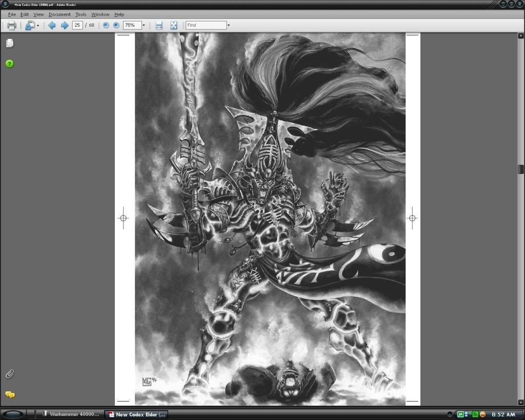Click the vertical scrollbar up arrow

[521, 35]
